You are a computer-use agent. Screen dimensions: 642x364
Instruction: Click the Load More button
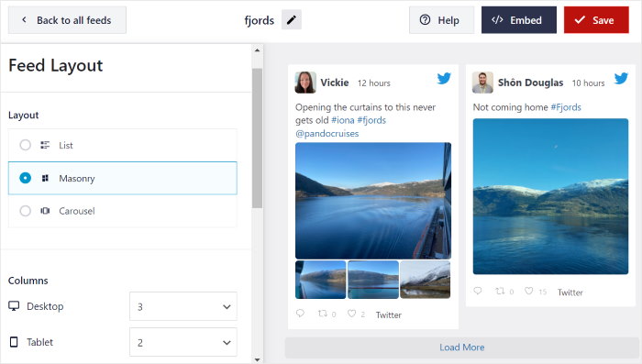pos(462,347)
